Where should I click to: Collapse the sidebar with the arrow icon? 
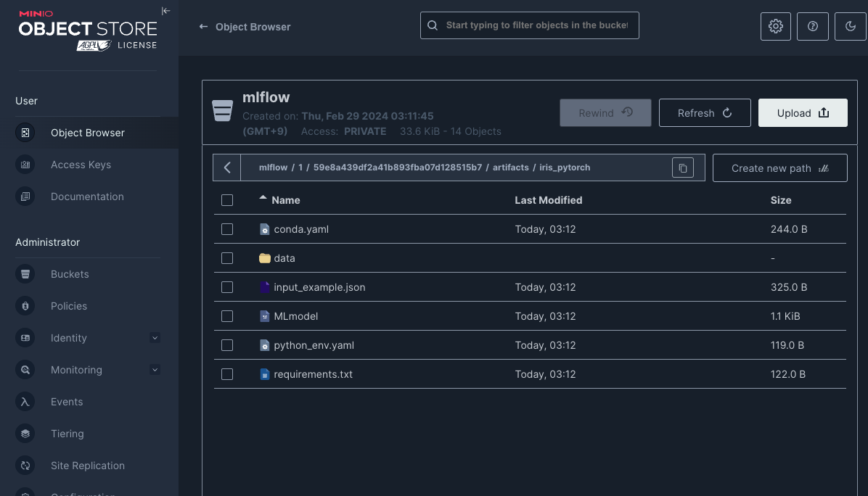tap(165, 11)
